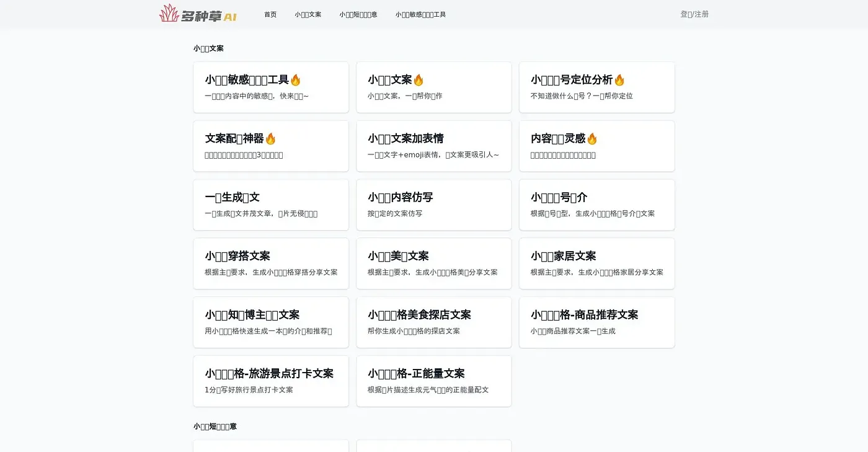The height and width of the screenshot is (452, 868).
Task: Click the fire icon beside 号定位分析
Action: click(x=619, y=80)
